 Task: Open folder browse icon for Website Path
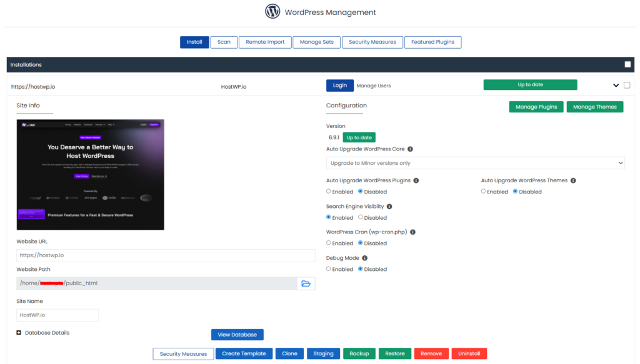point(306,283)
